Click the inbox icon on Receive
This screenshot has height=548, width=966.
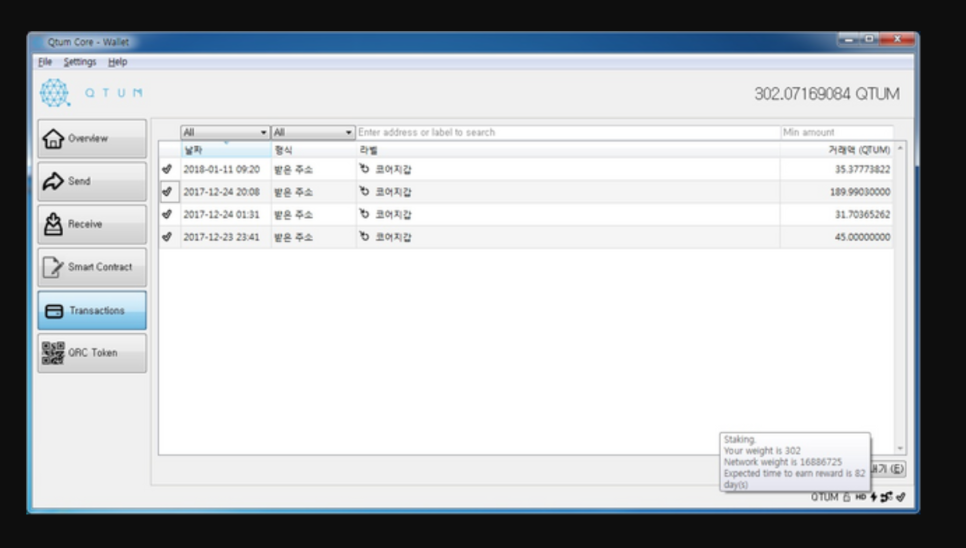(x=53, y=224)
